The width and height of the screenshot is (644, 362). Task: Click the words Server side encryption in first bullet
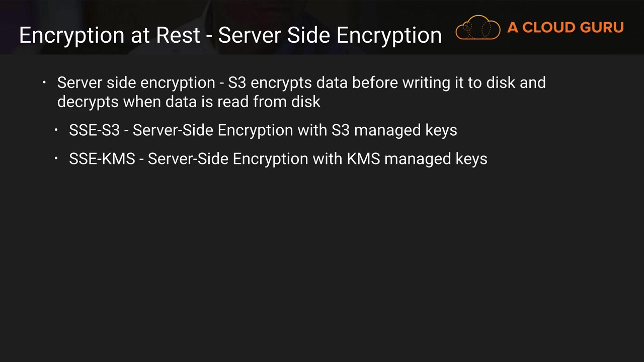pyautogui.click(x=136, y=82)
